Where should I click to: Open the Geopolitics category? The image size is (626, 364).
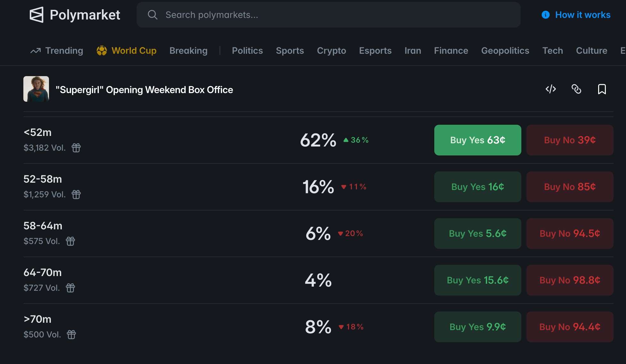point(505,51)
